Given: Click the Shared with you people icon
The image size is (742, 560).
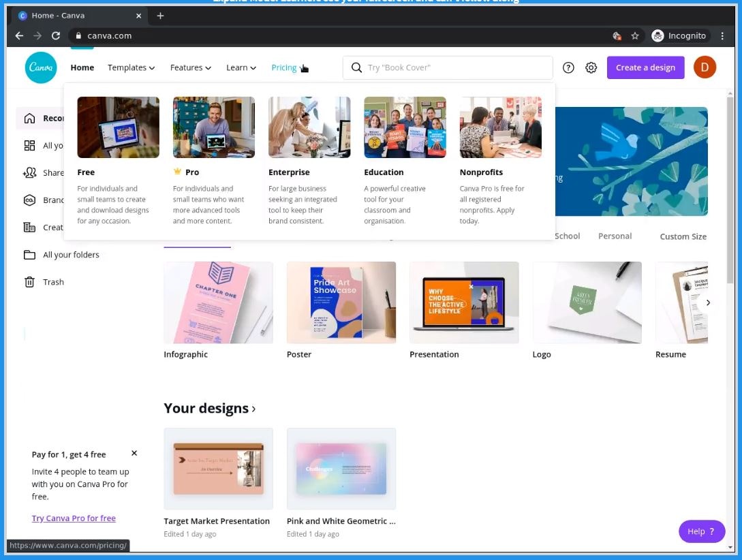Looking at the screenshot, I should pyautogui.click(x=29, y=172).
